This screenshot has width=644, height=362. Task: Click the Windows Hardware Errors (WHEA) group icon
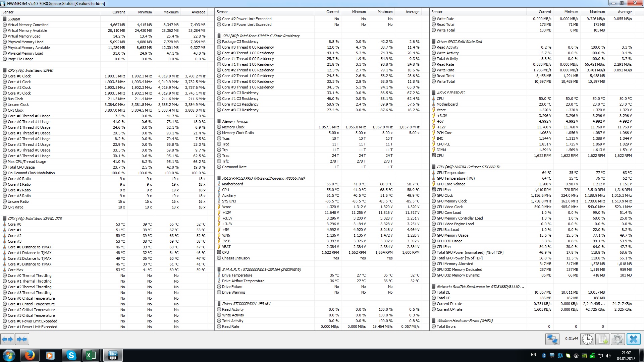[x=434, y=321]
